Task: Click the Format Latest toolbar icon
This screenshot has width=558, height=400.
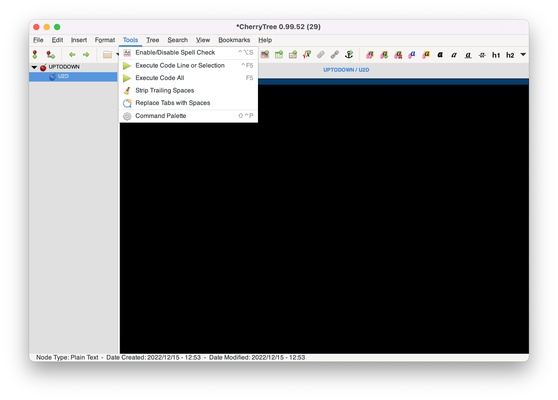Action: pos(384,55)
